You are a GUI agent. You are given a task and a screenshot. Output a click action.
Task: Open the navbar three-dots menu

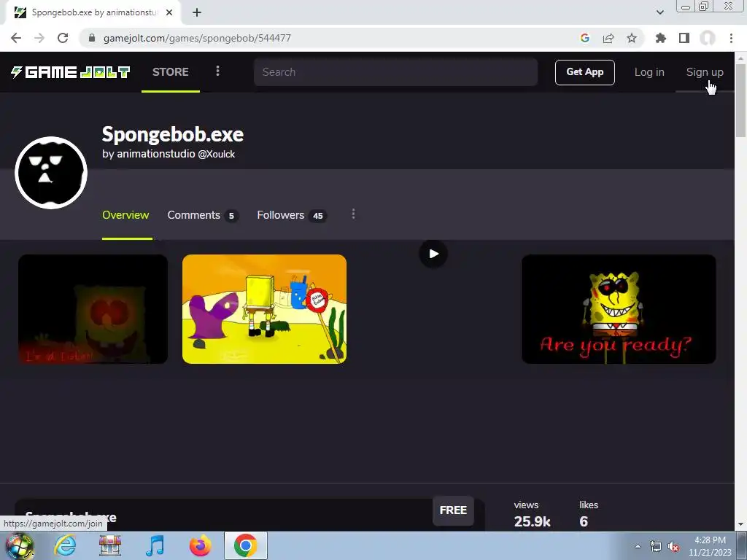point(217,71)
